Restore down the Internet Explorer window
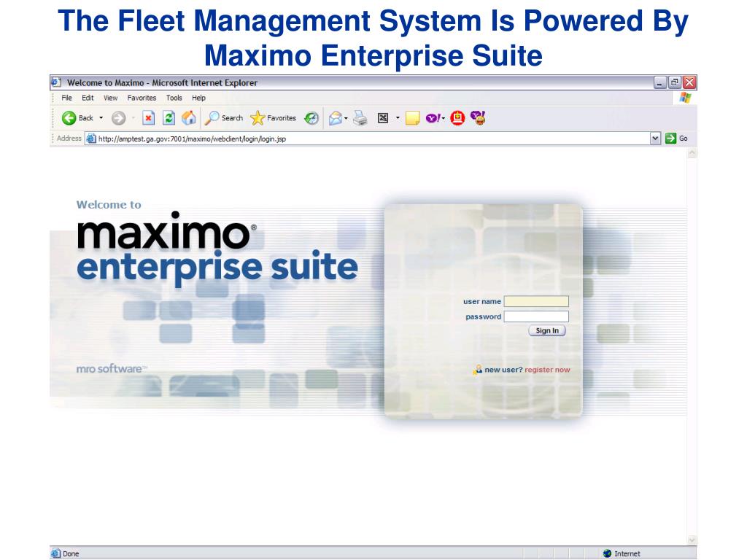 coord(675,82)
